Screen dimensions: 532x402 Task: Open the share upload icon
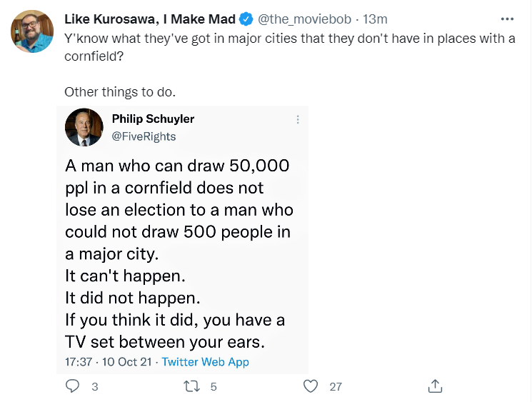pos(435,386)
